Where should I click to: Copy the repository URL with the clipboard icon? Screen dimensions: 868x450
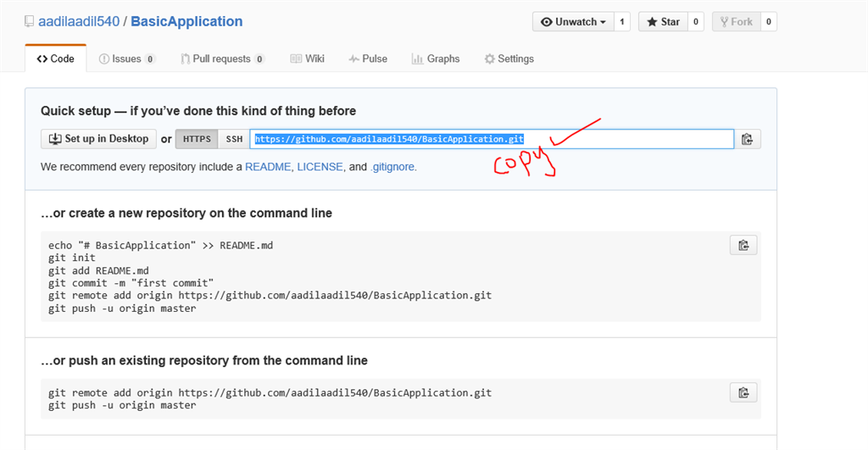click(748, 139)
